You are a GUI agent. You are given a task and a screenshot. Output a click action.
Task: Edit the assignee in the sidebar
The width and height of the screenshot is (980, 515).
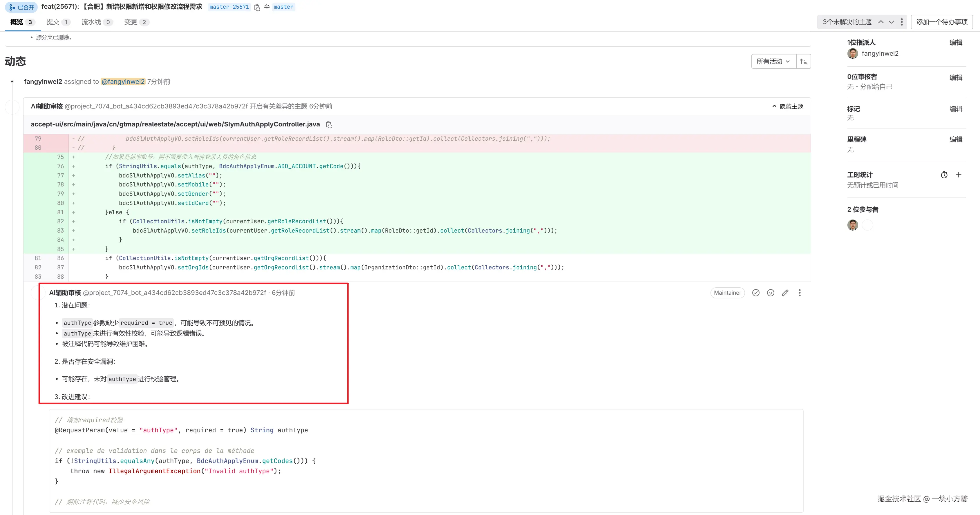click(x=955, y=43)
